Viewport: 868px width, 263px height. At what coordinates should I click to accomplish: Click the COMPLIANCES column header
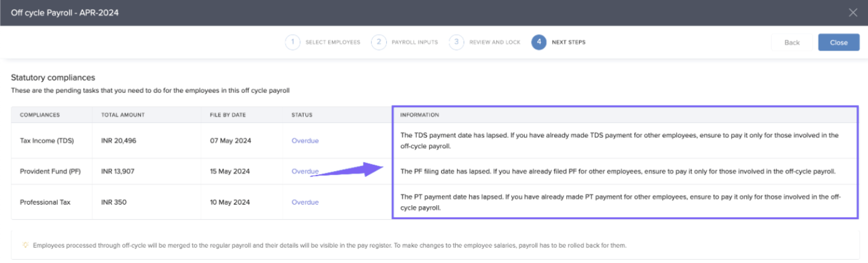[x=40, y=115]
